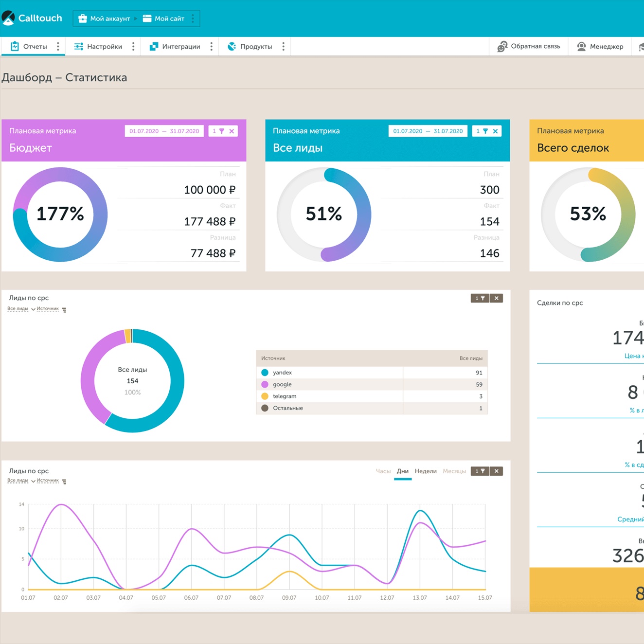Click the filter icon on the donut chart panel
This screenshot has height=644, width=644.
(x=480, y=298)
